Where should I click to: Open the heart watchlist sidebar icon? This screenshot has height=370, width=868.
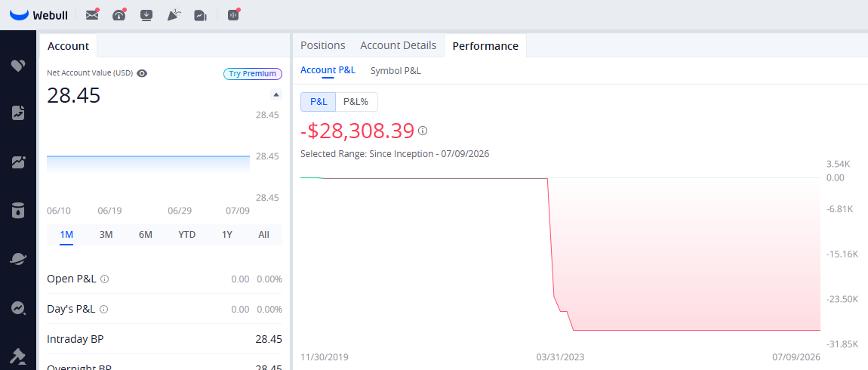(18, 66)
